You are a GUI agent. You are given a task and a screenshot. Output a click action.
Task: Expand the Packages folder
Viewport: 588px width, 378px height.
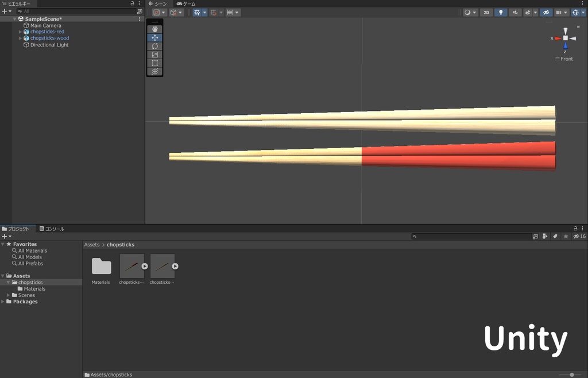pyautogui.click(x=3, y=302)
